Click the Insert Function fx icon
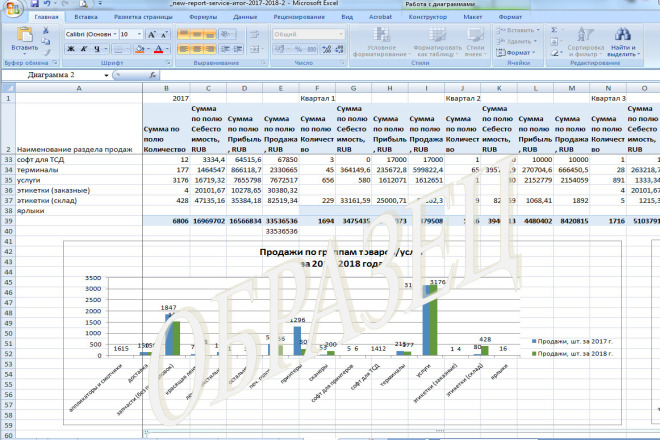 coord(150,75)
